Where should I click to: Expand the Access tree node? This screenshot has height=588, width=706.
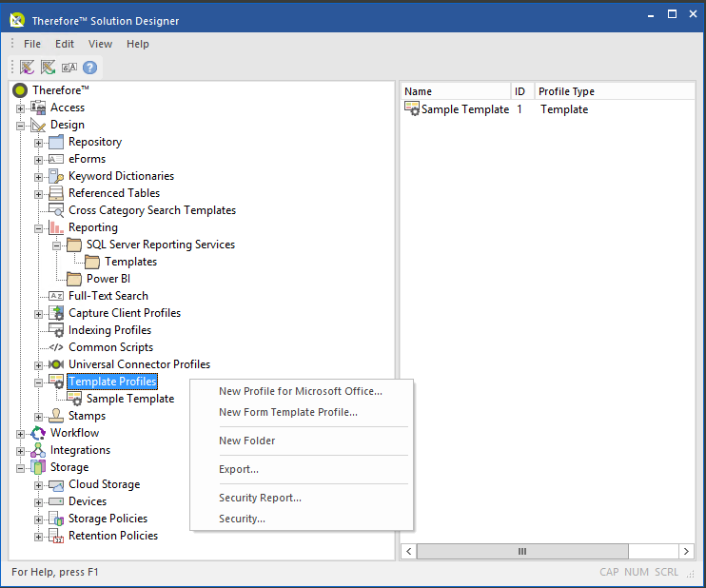pos(21,108)
